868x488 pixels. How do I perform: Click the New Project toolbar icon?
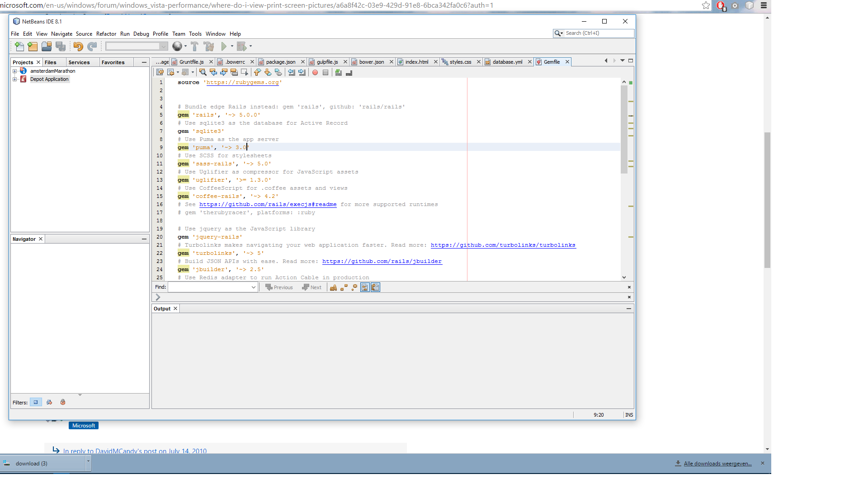click(33, 46)
